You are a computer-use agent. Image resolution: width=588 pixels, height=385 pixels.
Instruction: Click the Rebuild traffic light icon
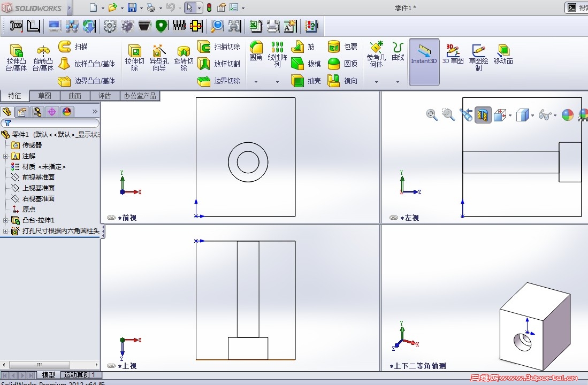click(x=209, y=7)
